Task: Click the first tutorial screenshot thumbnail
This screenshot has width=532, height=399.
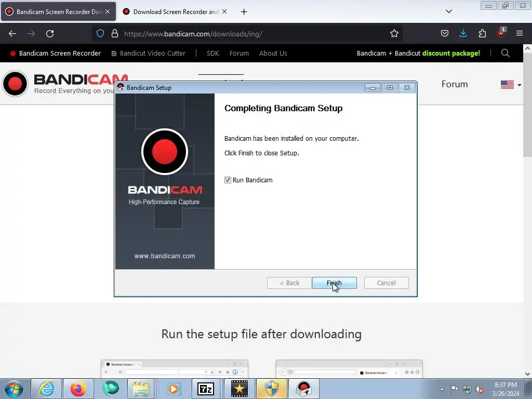Action: coord(175,369)
